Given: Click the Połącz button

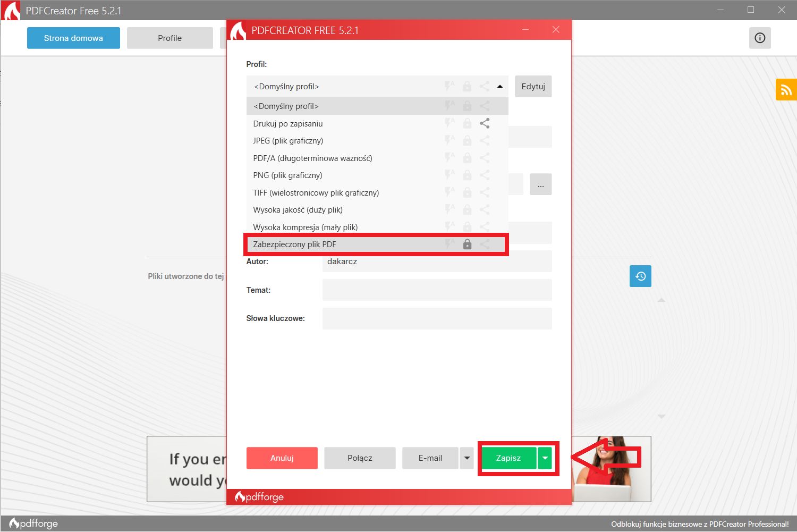Looking at the screenshot, I should tap(359, 458).
